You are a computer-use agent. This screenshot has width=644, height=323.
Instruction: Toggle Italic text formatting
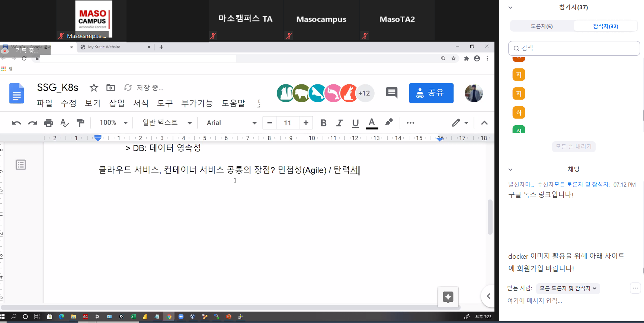pos(339,123)
